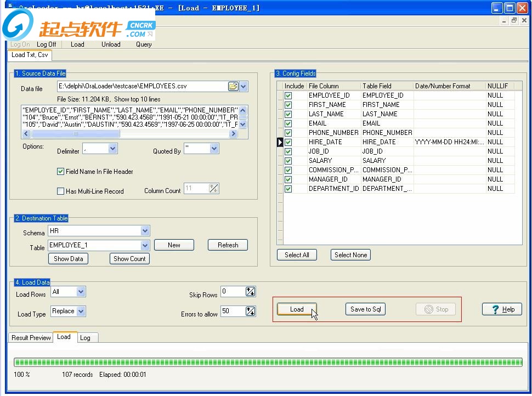The height and width of the screenshot is (396, 532).
Task: Switch to the Result Preview tab
Action: 31,338
